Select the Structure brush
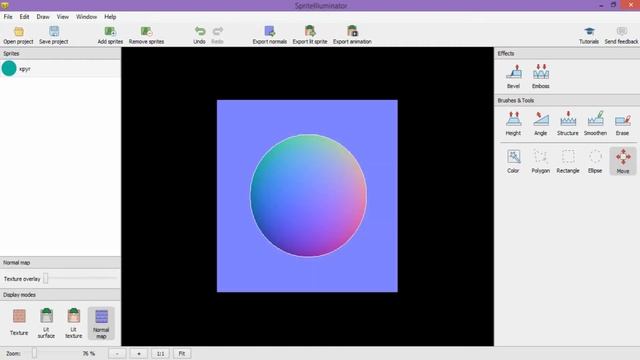 (568, 123)
